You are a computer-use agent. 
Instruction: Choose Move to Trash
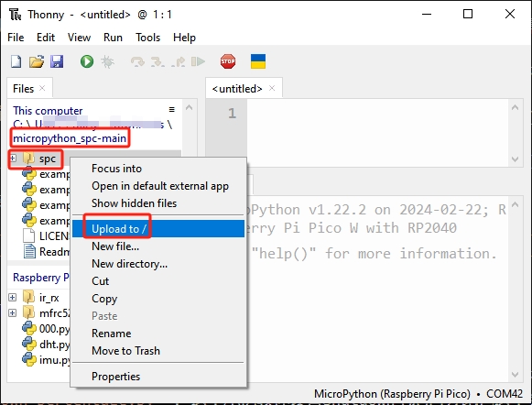pyautogui.click(x=158, y=351)
